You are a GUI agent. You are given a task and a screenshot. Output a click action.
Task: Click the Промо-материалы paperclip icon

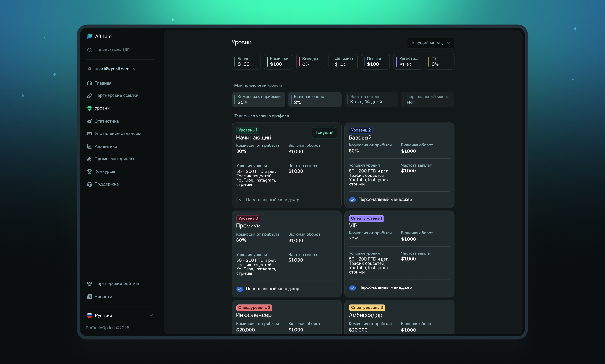click(90, 159)
